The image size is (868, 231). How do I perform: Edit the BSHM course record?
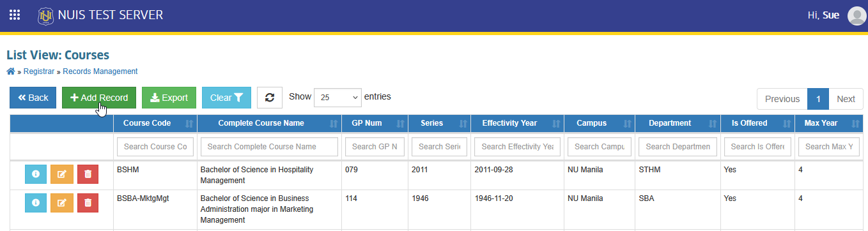click(x=61, y=175)
